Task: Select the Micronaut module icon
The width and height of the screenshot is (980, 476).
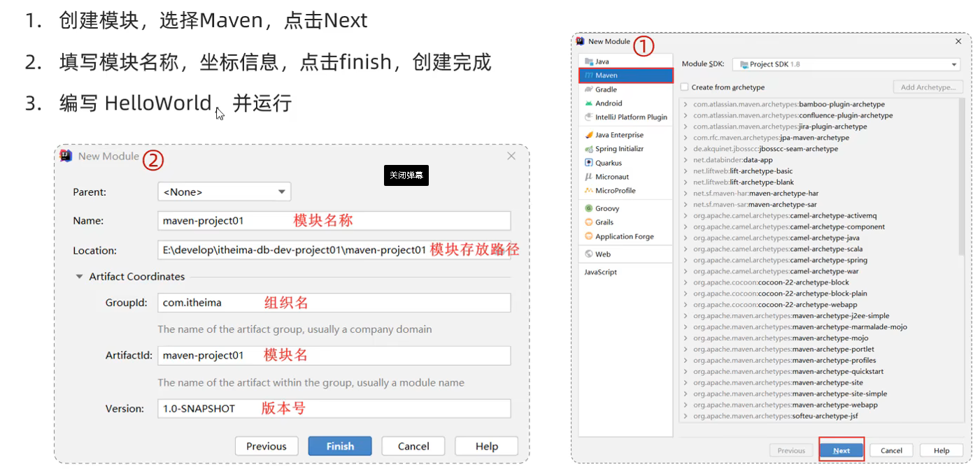Action: tap(589, 177)
